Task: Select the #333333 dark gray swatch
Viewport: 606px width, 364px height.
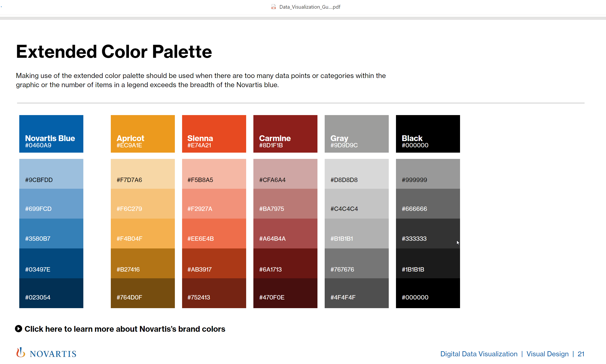Action: tap(428, 233)
